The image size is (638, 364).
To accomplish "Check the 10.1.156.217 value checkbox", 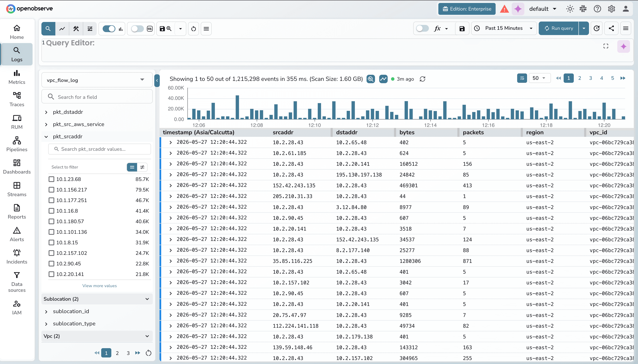I will pyautogui.click(x=51, y=190).
